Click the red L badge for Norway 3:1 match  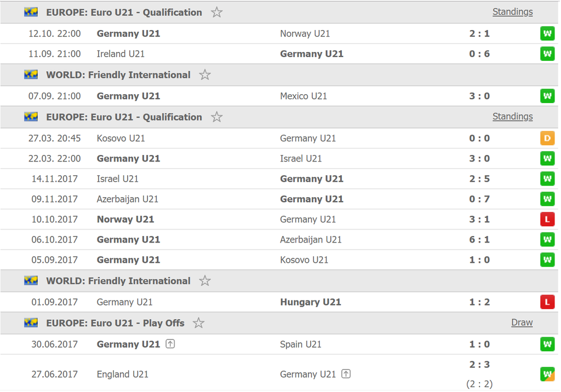click(x=547, y=220)
